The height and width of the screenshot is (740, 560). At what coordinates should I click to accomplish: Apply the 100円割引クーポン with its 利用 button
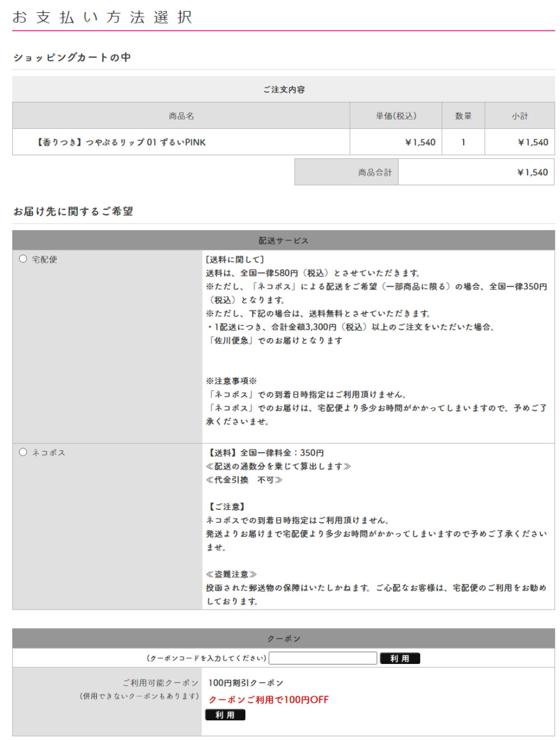coord(225,715)
